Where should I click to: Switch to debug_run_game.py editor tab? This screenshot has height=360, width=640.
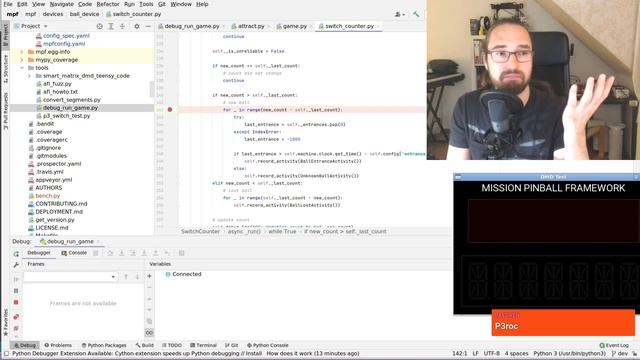[x=191, y=26]
